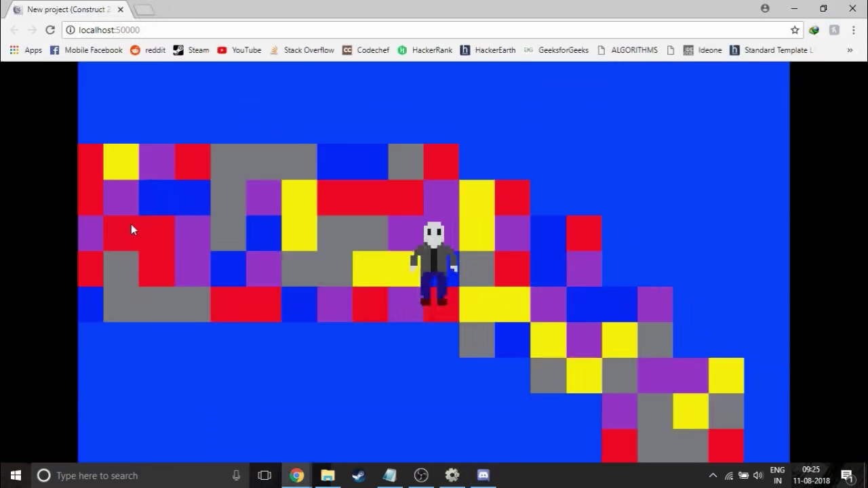Open the ALGORITHMS bookmark
Image resolution: width=868 pixels, height=488 pixels.
click(627, 50)
